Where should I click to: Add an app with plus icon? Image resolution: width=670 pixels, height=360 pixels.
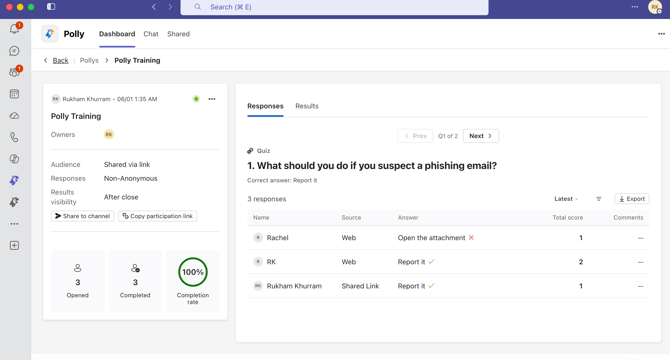click(x=14, y=246)
